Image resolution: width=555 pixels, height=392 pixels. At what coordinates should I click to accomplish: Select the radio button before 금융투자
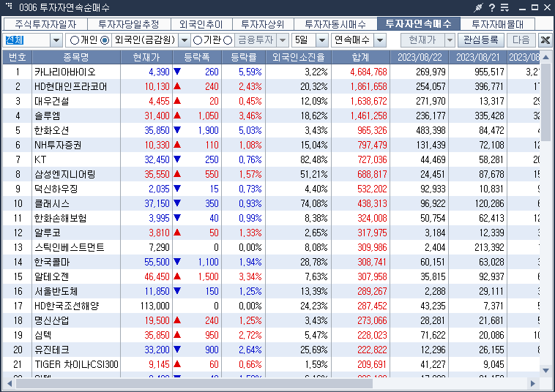click(228, 40)
